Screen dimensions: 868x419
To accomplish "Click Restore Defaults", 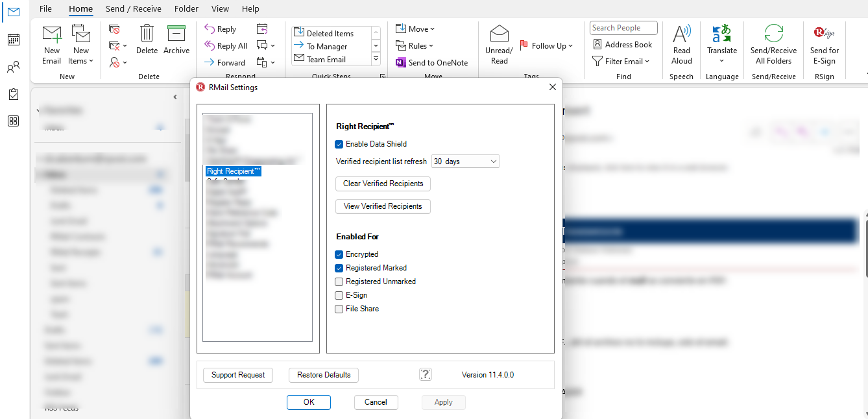I will click(324, 375).
